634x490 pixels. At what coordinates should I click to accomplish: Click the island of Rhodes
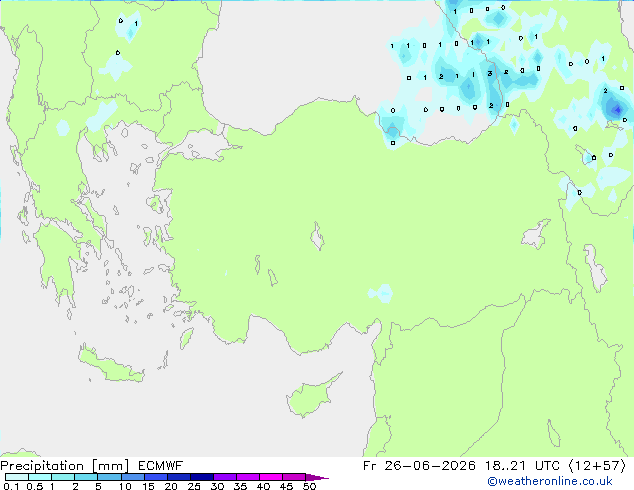[x=186, y=338]
